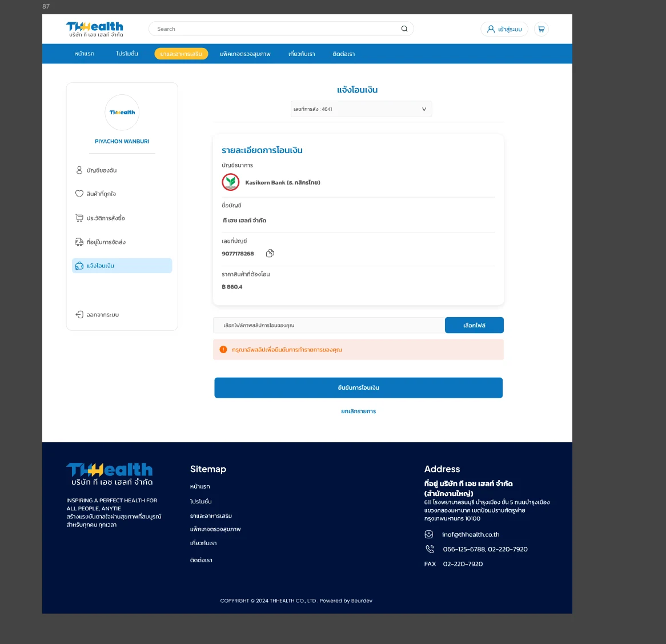Click the ยืนยันการโอนเงิน confirm button
The width and height of the screenshot is (666, 644).
(x=358, y=387)
